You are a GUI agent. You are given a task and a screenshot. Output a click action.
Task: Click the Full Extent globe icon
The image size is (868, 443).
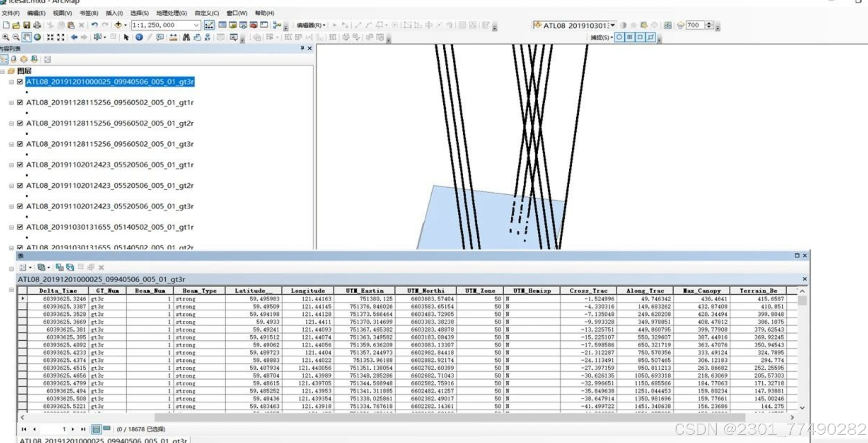[x=37, y=37]
